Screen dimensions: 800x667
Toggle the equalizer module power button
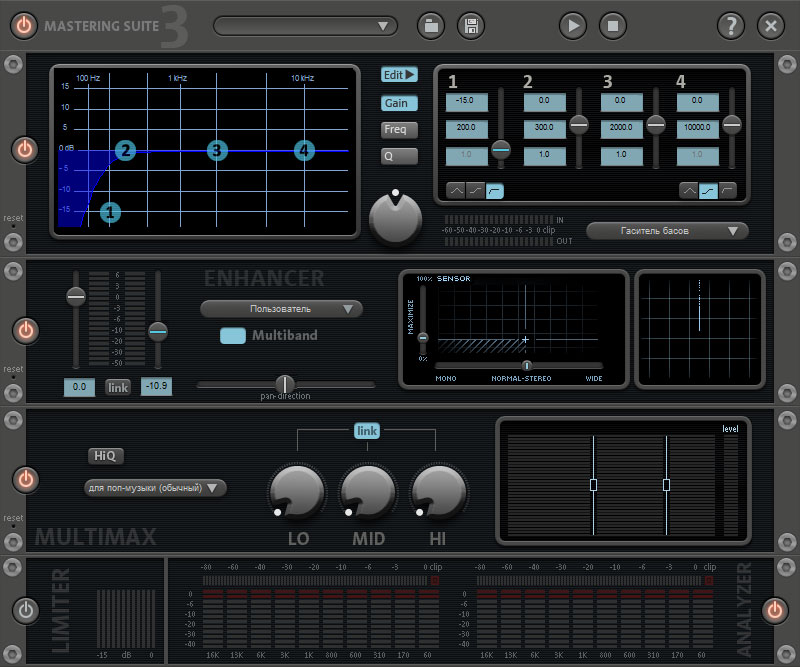[25, 150]
